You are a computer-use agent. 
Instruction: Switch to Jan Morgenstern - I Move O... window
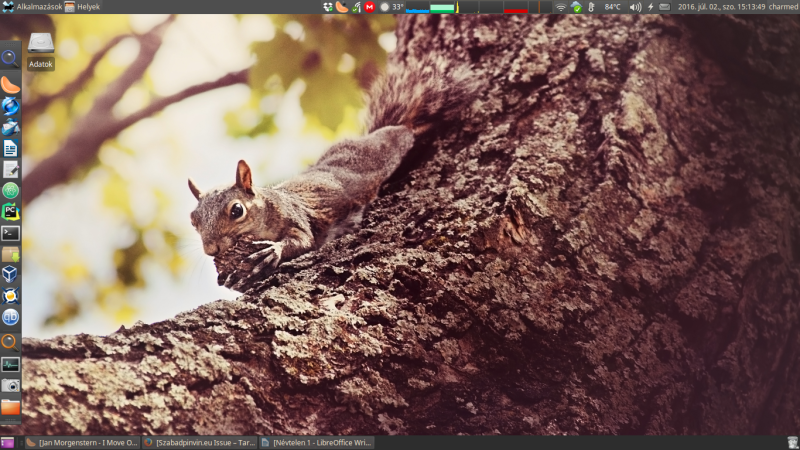[x=82, y=442]
